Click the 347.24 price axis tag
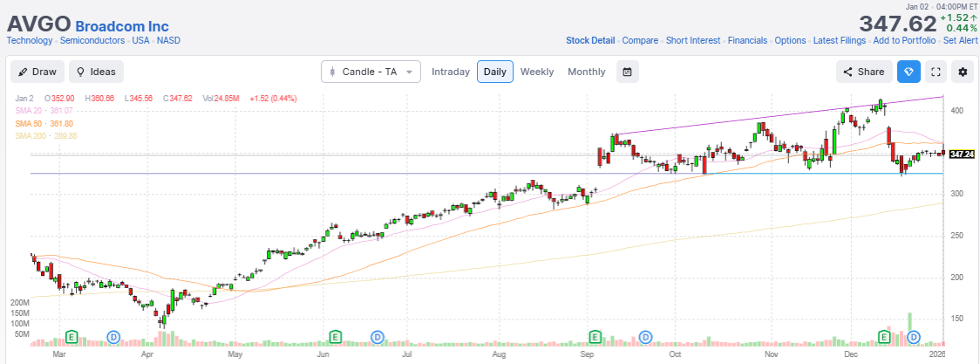This screenshot has width=980, height=364. pyautogui.click(x=962, y=154)
